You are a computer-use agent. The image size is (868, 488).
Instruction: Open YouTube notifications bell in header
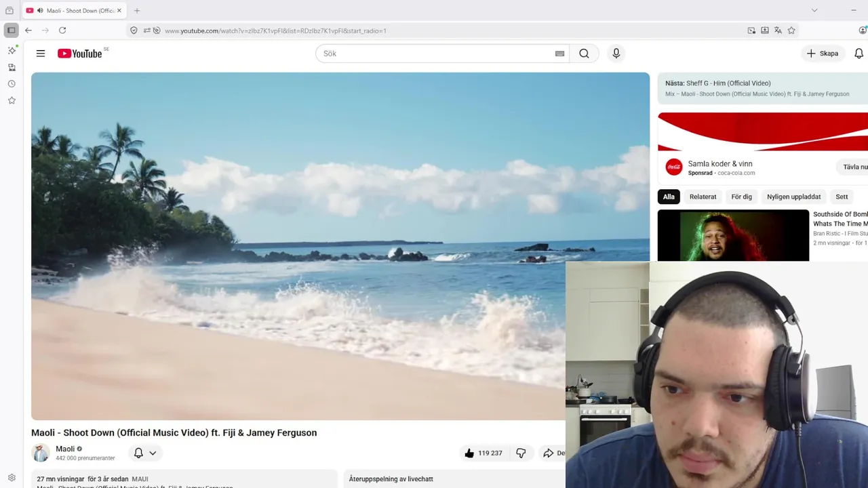[x=859, y=54]
